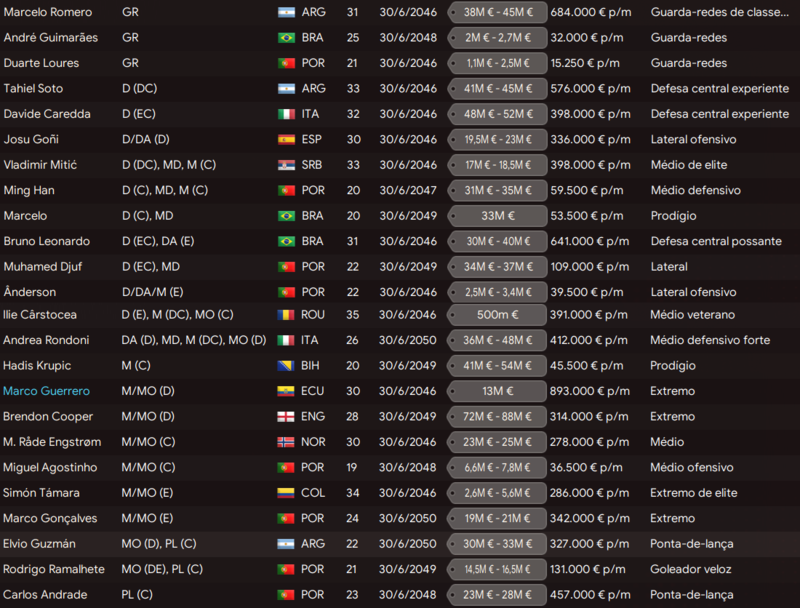Image resolution: width=800 pixels, height=608 pixels.
Task: Click Marco Guerrero's 13M € value pill
Action: pyautogui.click(x=497, y=392)
